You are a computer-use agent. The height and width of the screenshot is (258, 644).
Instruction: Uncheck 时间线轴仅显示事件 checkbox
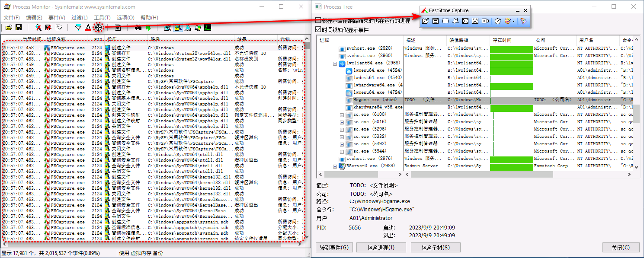tap(318, 29)
